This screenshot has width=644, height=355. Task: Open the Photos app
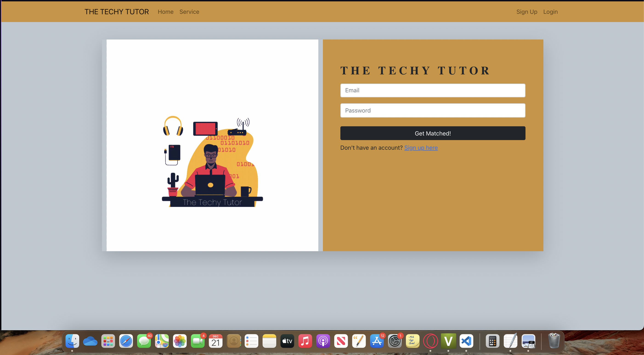pyautogui.click(x=180, y=341)
